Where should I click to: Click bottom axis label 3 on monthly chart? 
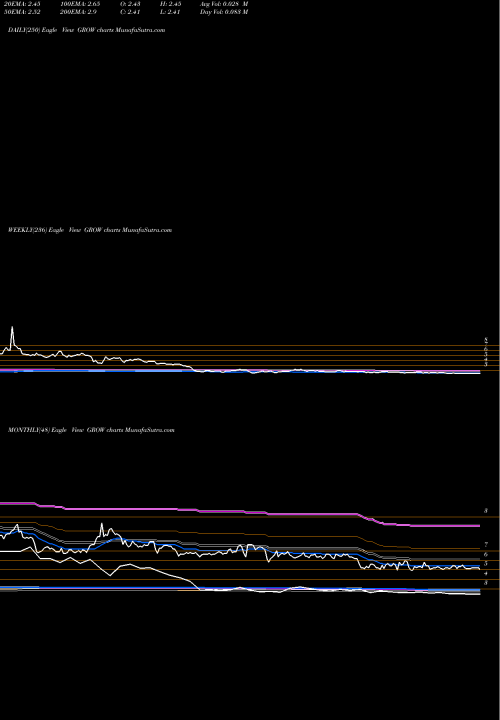coord(486,583)
